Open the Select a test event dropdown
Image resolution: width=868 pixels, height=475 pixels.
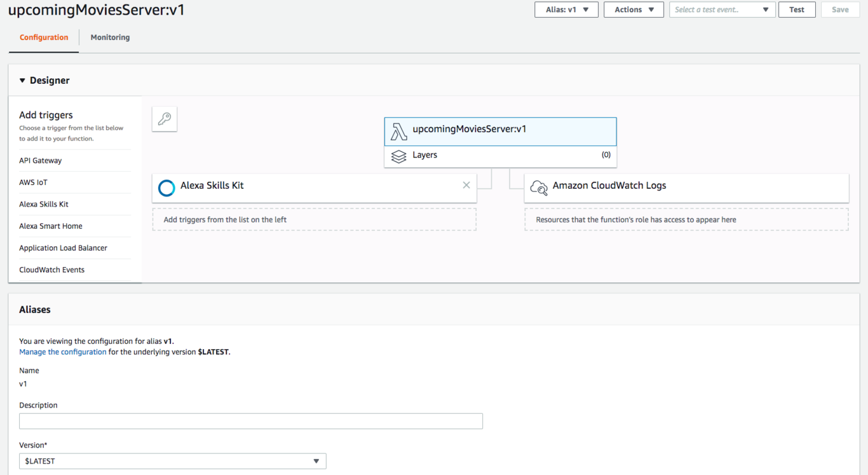(722, 10)
